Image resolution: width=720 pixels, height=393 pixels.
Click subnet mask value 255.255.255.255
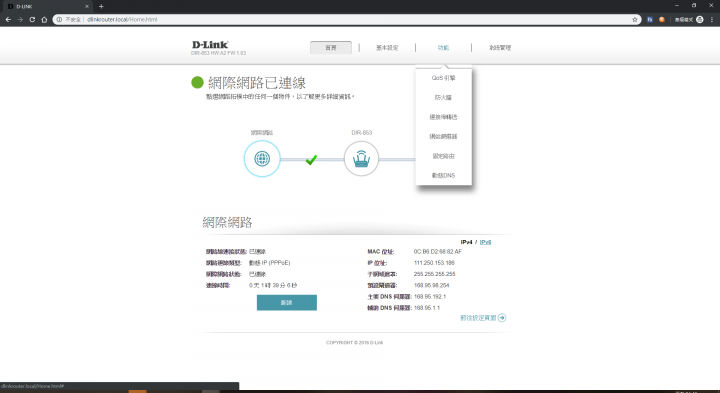434,274
